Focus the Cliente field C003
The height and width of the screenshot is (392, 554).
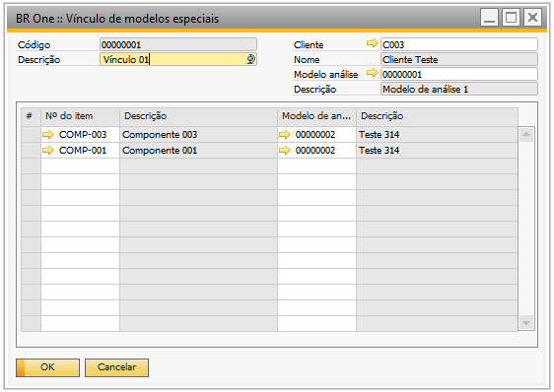[x=459, y=45]
